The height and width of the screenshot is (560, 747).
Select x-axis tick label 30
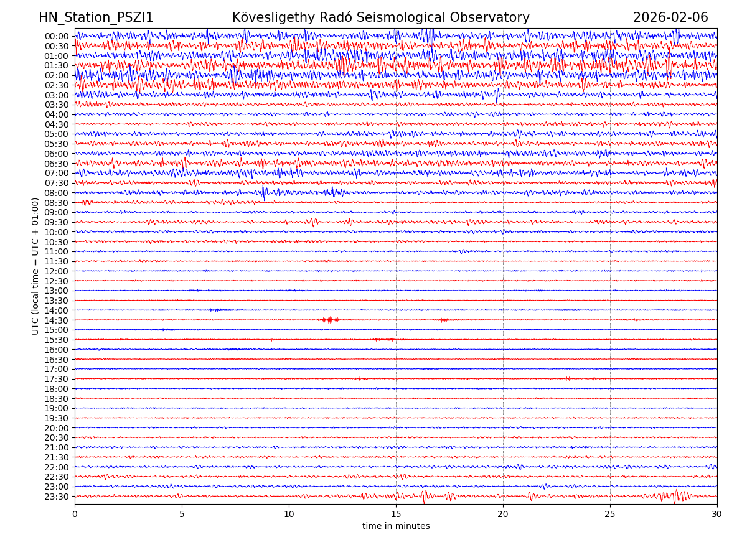[x=717, y=515]
